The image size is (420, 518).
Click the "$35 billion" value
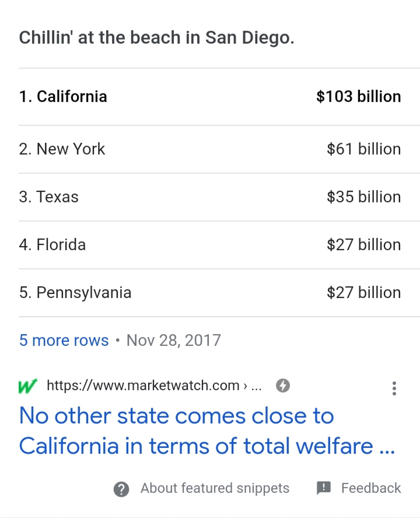(x=363, y=197)
